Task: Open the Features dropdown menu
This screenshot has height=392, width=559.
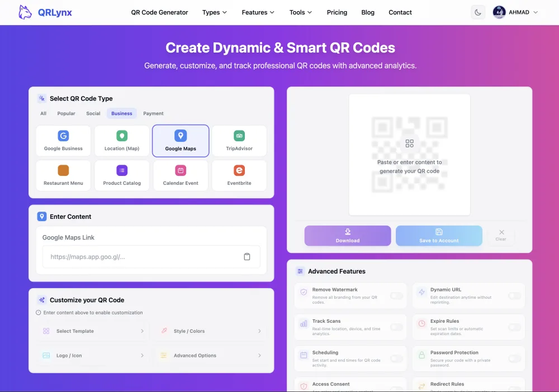Action: [x=258, y=12]
